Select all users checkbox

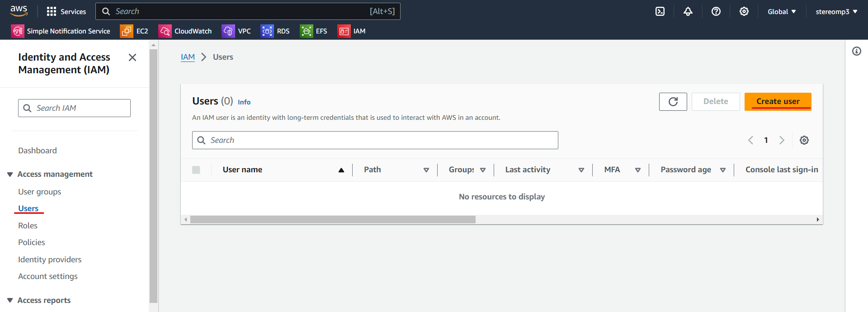click(196, 170)
